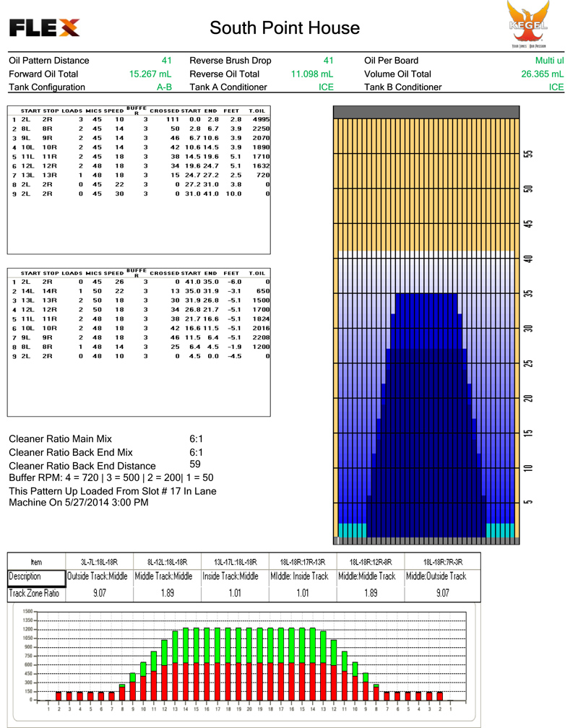Click the 4995 total oil value

tap(261, 119)
